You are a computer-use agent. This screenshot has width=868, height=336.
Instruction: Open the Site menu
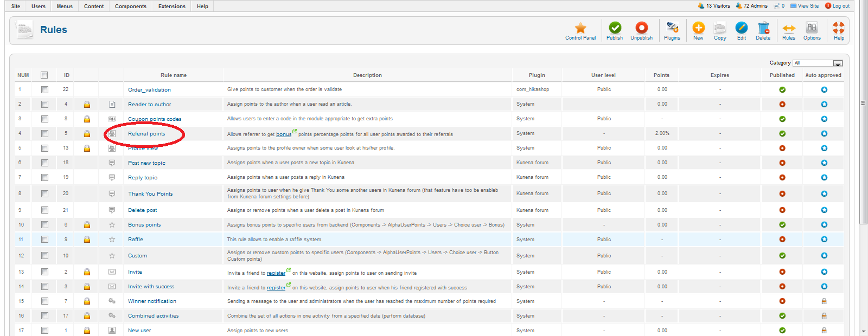[x=16, y=7]
